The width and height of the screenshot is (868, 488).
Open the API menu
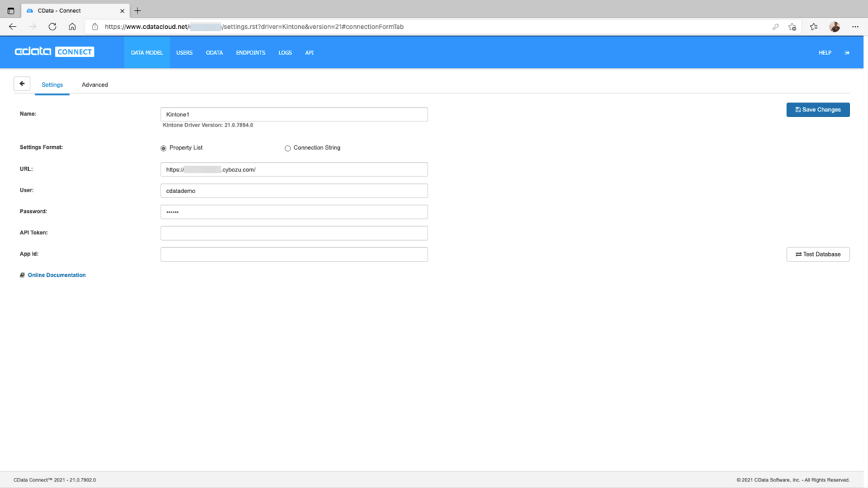[x=310, y=53]
